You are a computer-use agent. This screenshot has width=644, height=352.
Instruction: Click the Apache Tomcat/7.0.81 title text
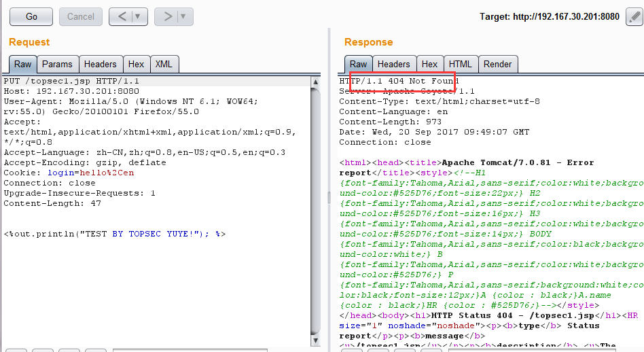pos(496,162)
